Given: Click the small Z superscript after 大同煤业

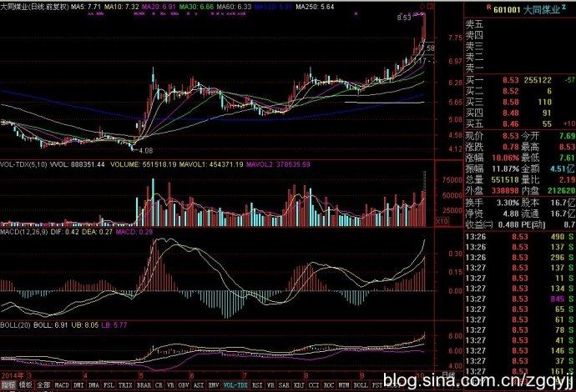Looking at the screenshot, I should point(563,6).
